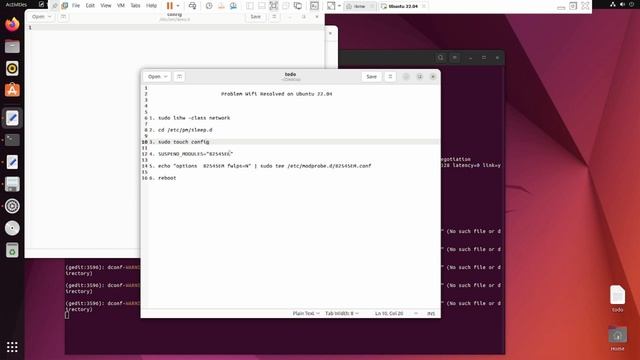The image size is (640, 360).
Task: Open Rhythmbox from the dock
Action: (x=12, y=69)
